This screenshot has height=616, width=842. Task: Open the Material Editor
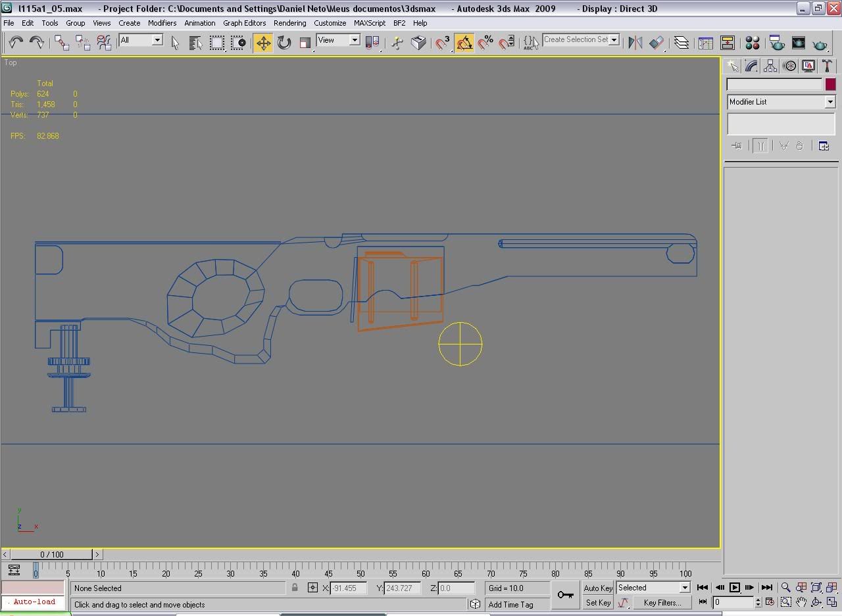pos(753,43)
